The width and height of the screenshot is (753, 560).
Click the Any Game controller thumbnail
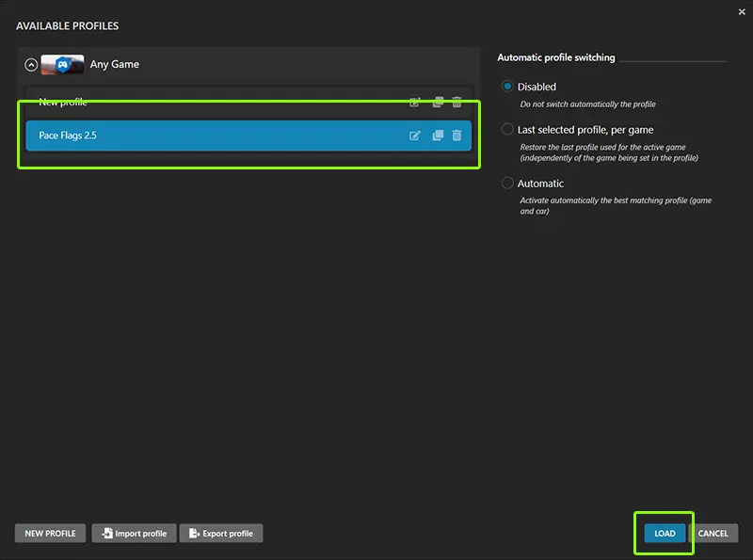(62, 65)
